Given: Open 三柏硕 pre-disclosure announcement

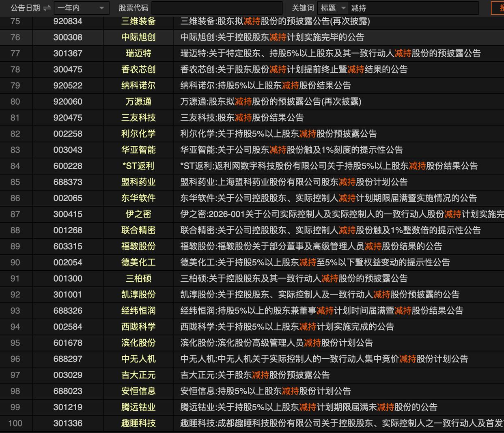Looking at the screenshot, I should 294,278.
